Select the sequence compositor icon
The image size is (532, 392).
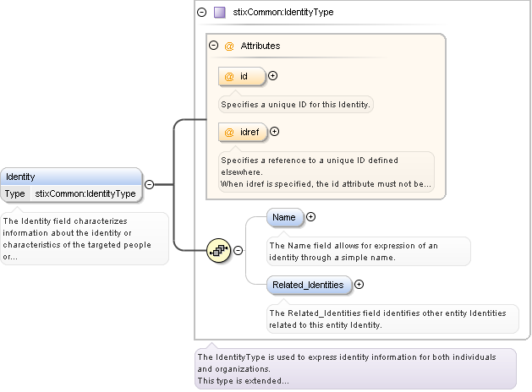219,250
